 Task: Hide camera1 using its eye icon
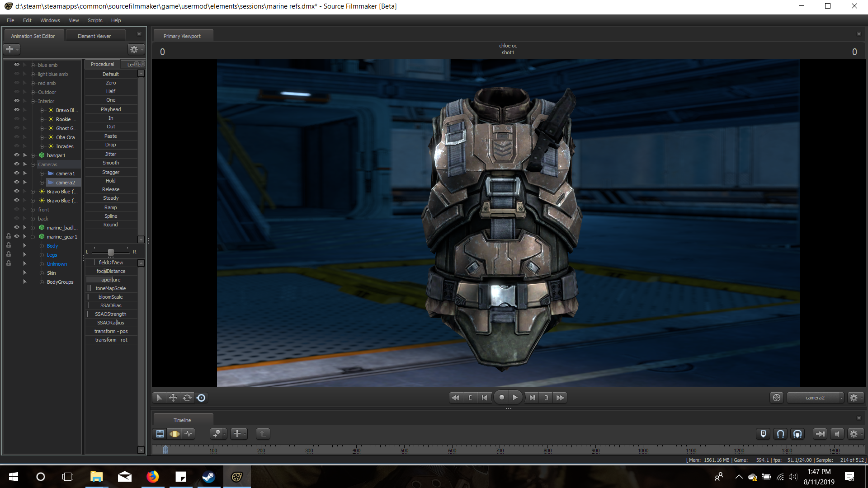(x=17, y=173)
